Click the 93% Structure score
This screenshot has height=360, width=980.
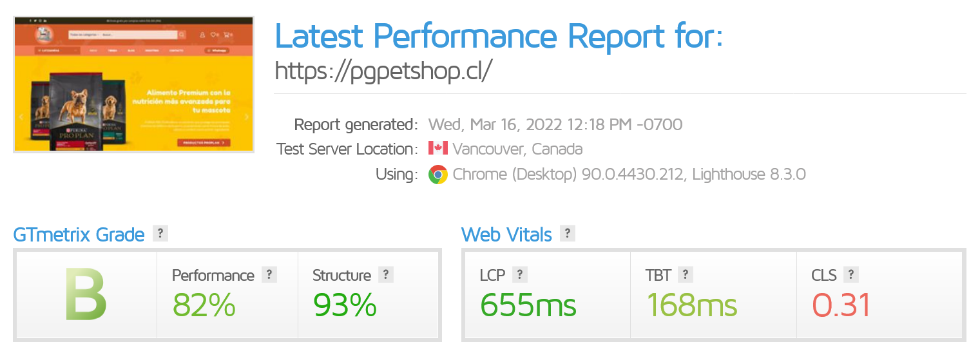[345, 305]
